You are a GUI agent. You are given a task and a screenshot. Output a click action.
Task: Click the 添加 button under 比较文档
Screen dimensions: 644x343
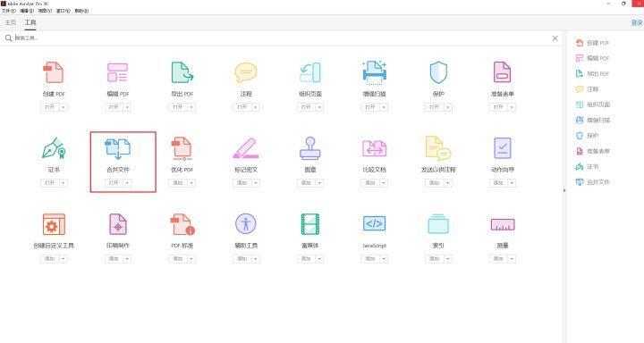point(370,183)
